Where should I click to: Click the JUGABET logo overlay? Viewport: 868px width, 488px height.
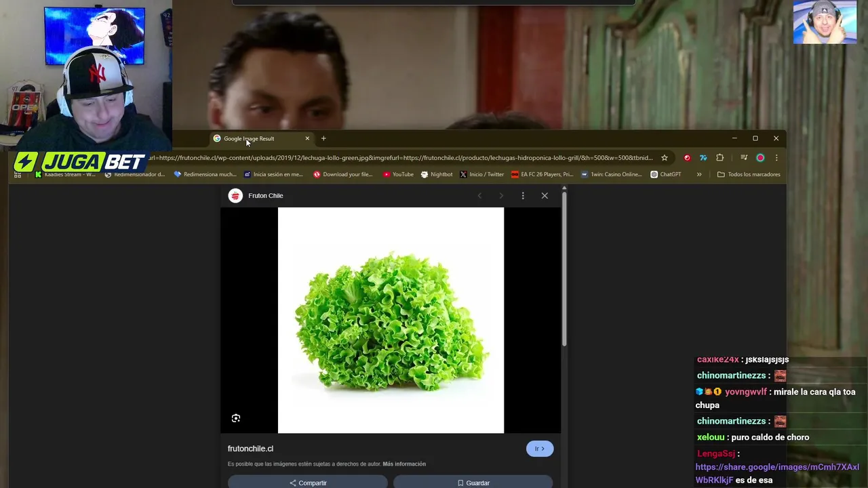[x=80, y=162]
